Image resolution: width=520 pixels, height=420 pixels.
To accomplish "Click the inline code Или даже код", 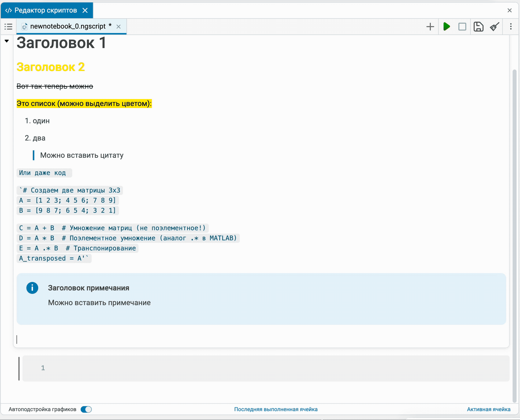I will [44, 173].
